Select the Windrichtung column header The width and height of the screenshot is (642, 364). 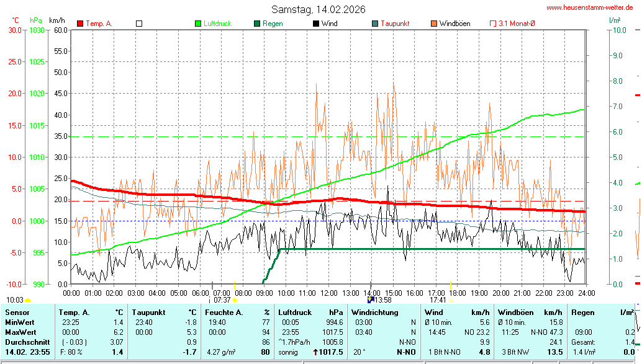[374, 313]
